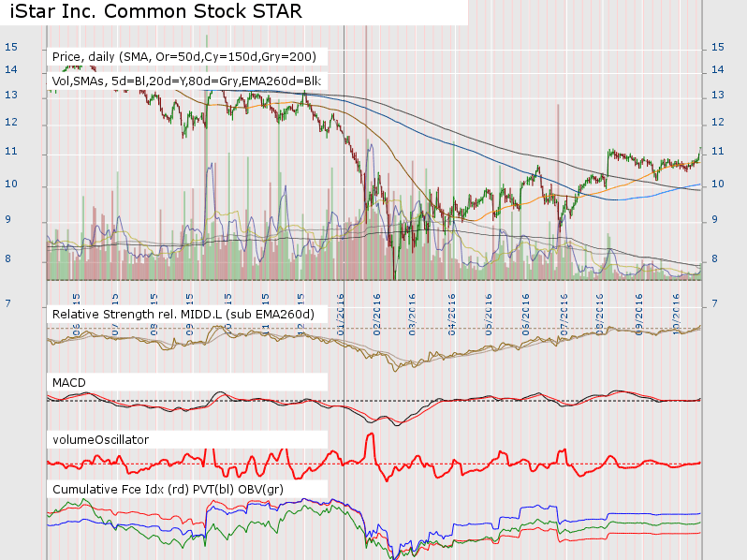Click price level 12 on left axis
Screen dimensions: 747x560
coord(11,122)
